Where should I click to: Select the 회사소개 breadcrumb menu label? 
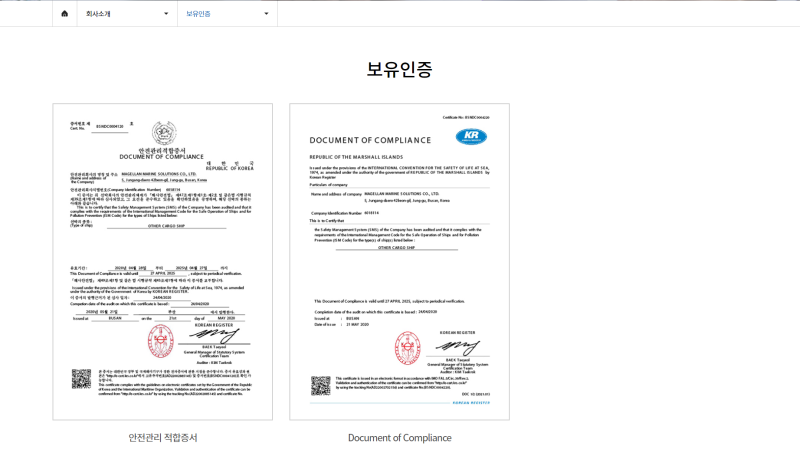100,14
